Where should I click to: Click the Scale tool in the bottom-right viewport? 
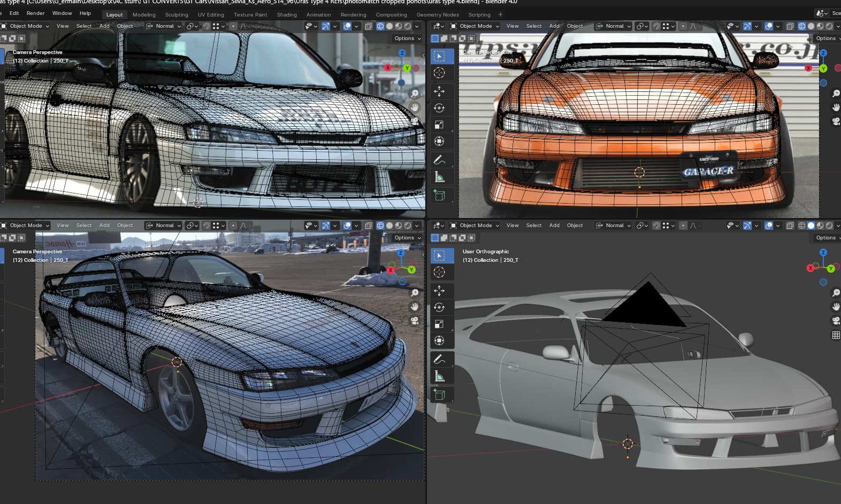tap(439, 324)
